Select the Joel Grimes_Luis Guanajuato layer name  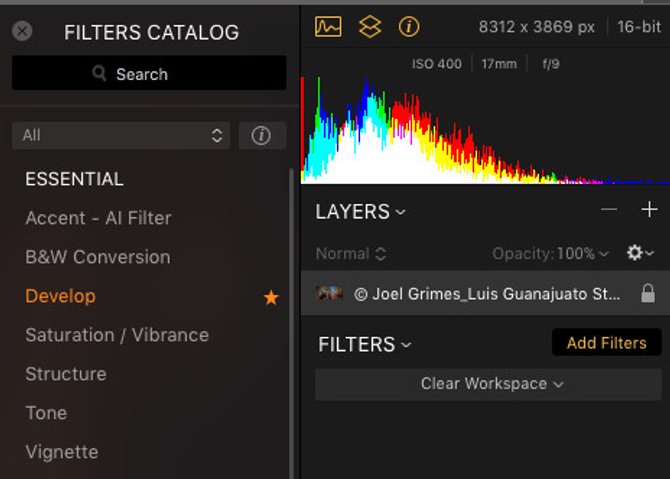(487, 294)
